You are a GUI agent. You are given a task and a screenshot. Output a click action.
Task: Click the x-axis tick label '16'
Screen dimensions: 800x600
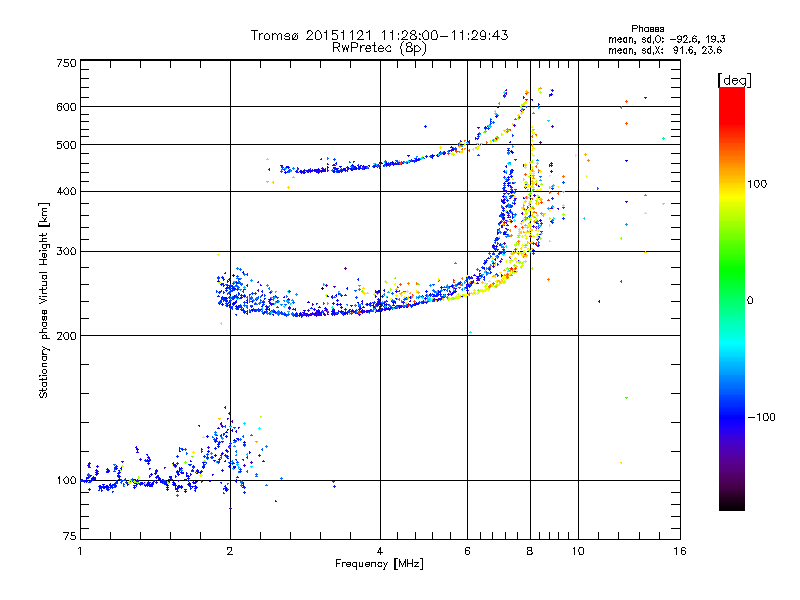(x=680, y=551)
